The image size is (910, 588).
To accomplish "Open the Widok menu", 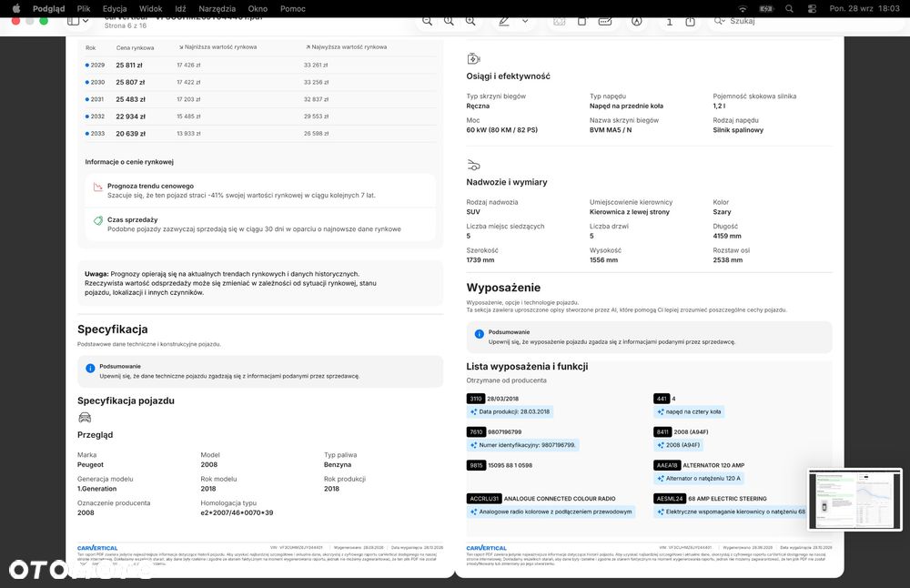I will (151, 9).
